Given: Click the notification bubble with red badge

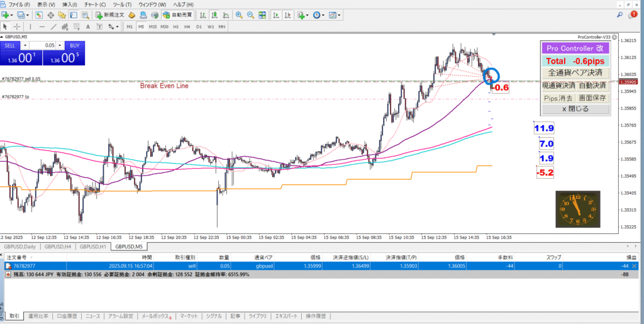Looking at the screenshot, I should pyautogui.click(x=633, y=14).
